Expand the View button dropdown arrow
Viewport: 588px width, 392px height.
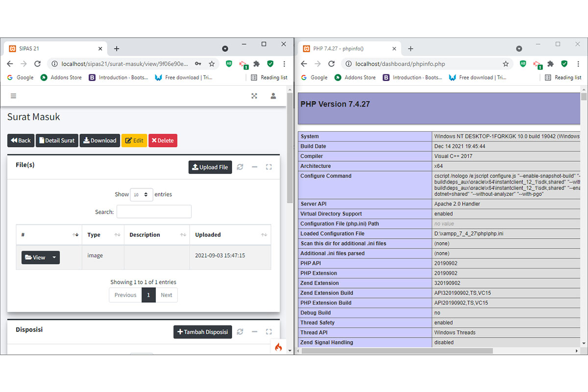[x=54, y=257]
